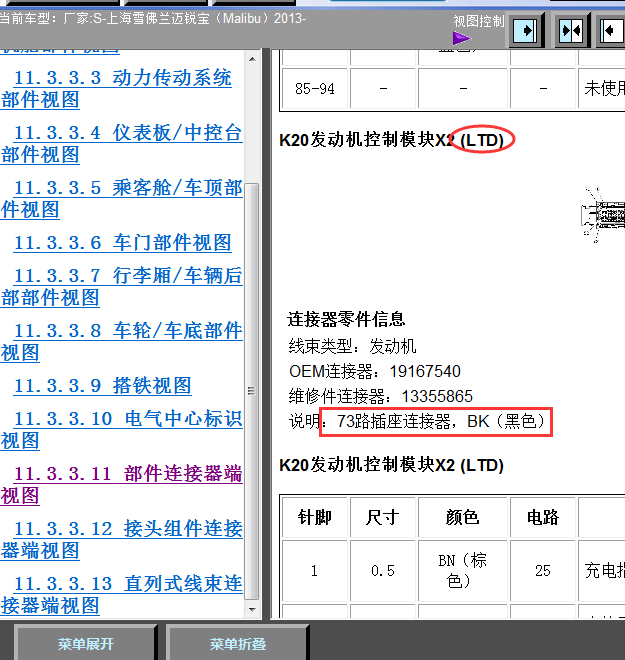Click the 颜色 column header
This screenshot has width=625, height=660.
coord(463,517)
